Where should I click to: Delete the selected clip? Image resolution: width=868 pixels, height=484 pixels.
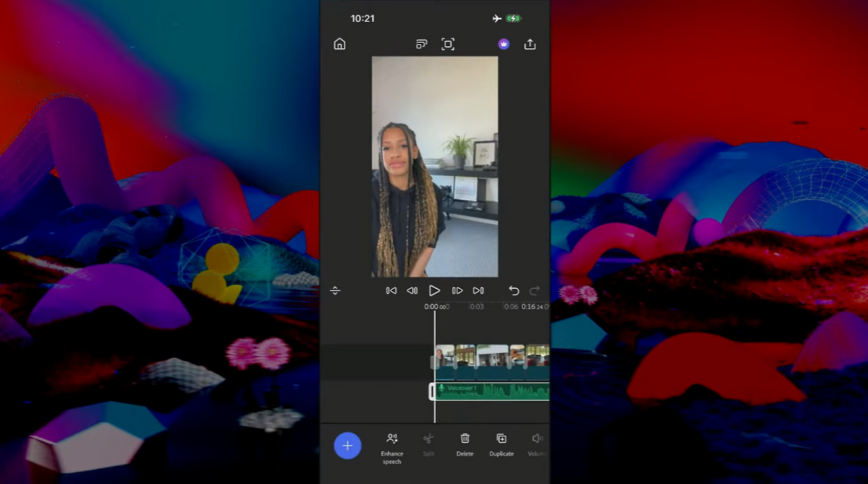coord(465,445)
